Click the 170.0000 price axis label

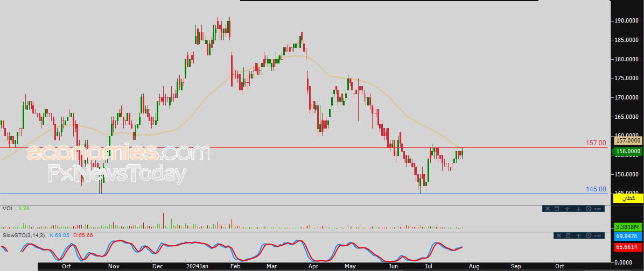pyautogui.click(x=627, y=97)
